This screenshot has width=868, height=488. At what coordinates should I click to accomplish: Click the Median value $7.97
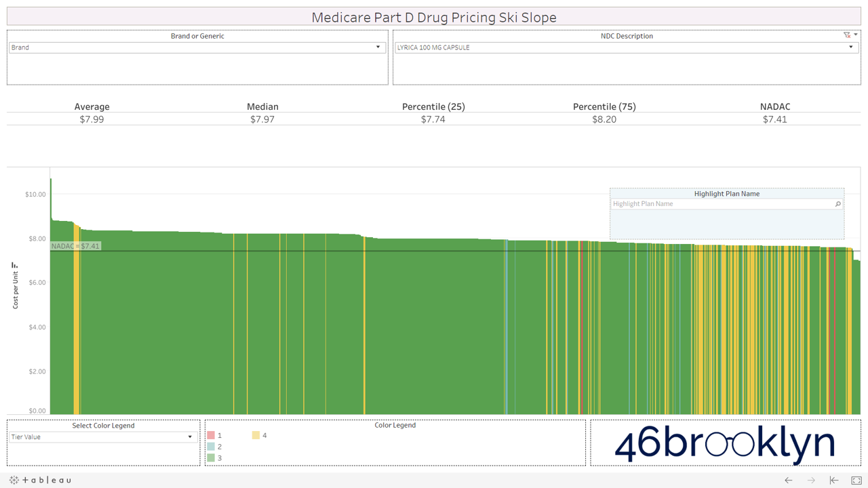(262, 119)
